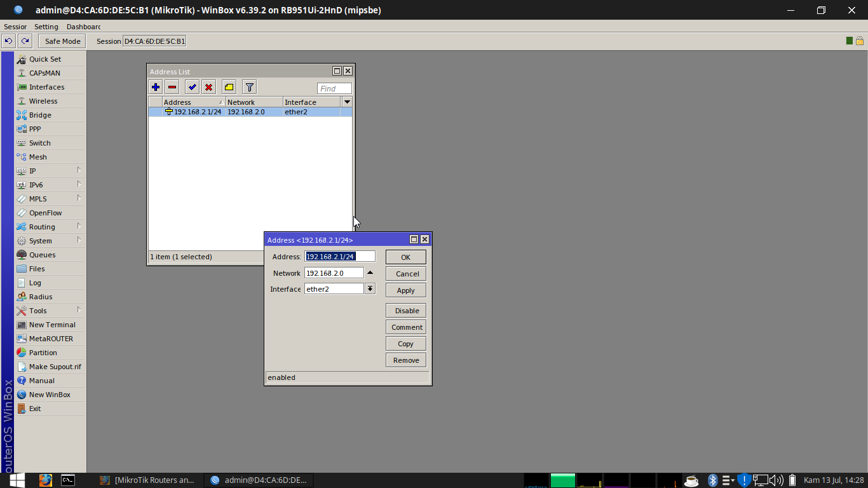Open CAPsMAN from sidebar

tap(50, 73)
